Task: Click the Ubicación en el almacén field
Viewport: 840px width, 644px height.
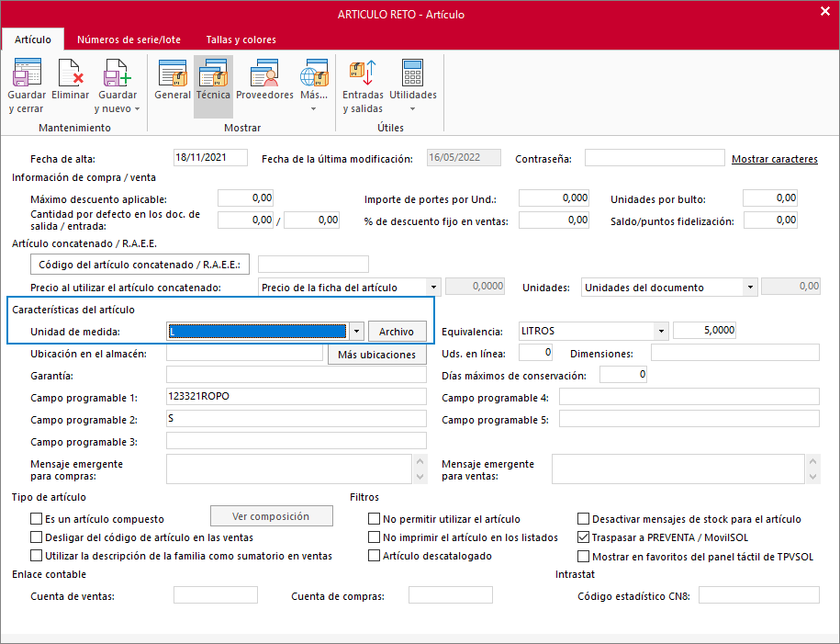Action: pyautogui.click(x=244, y=353)
